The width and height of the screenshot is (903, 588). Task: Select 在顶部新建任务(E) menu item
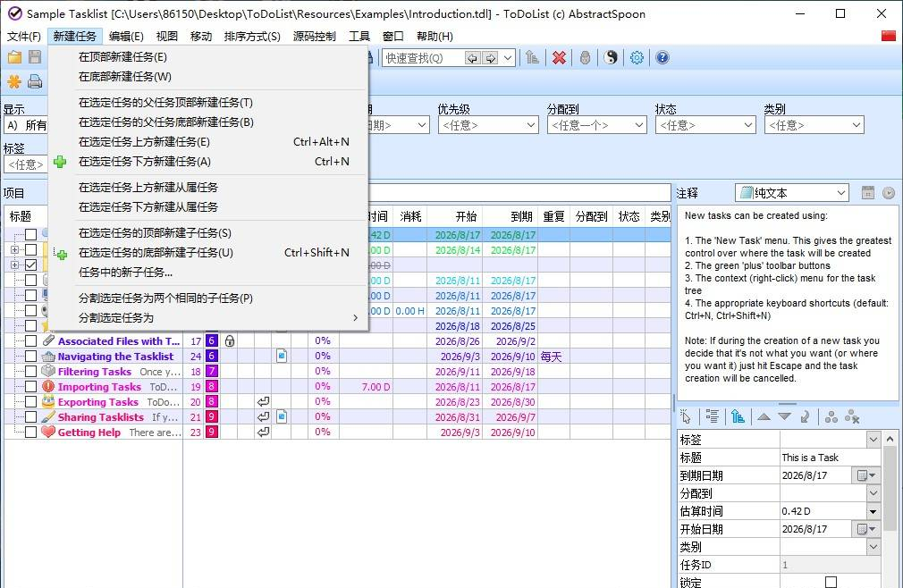[208, 57]
